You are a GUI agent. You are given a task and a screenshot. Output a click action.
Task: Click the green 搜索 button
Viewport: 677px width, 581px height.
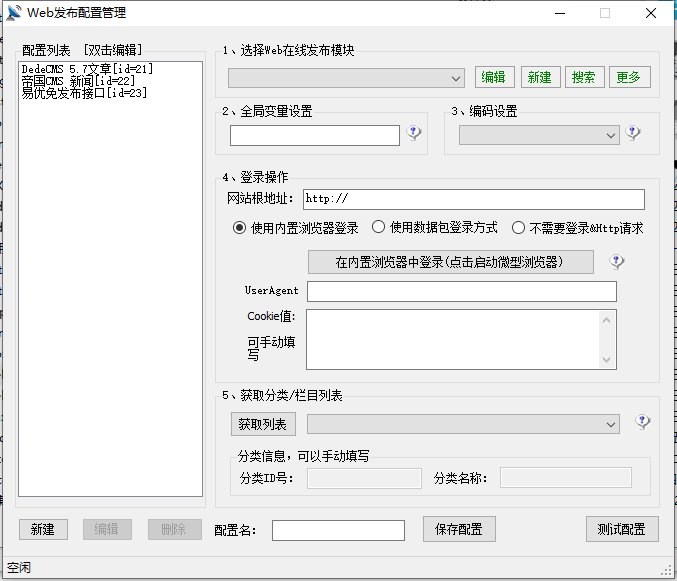click(582, 77)
